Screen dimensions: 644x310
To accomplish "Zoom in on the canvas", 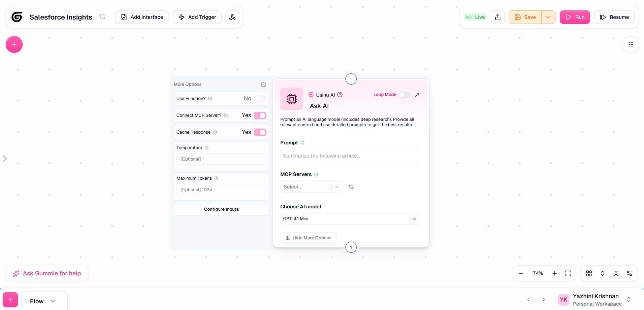I will click(x=554, y=273).
